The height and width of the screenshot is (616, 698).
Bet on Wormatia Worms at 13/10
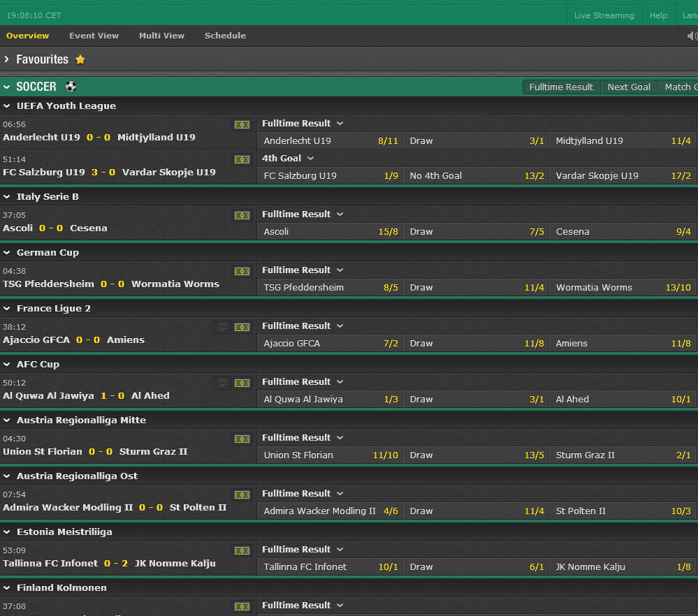point(623,287)
